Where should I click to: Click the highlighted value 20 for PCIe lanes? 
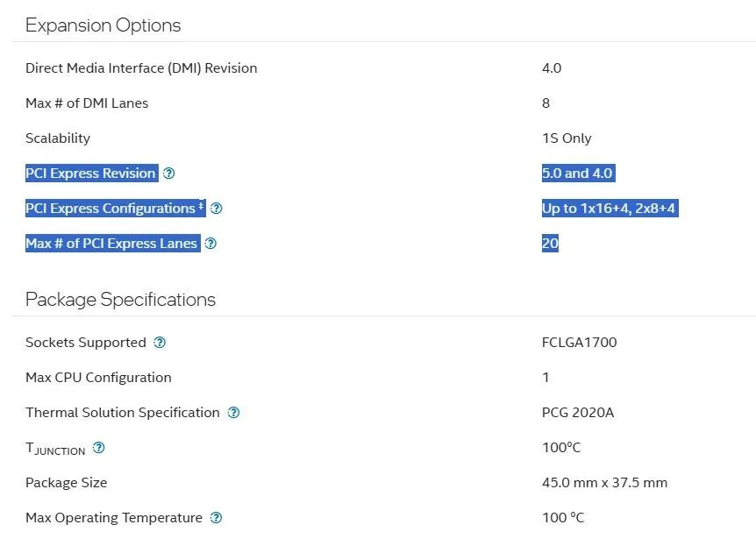click(x=550, y=244)
